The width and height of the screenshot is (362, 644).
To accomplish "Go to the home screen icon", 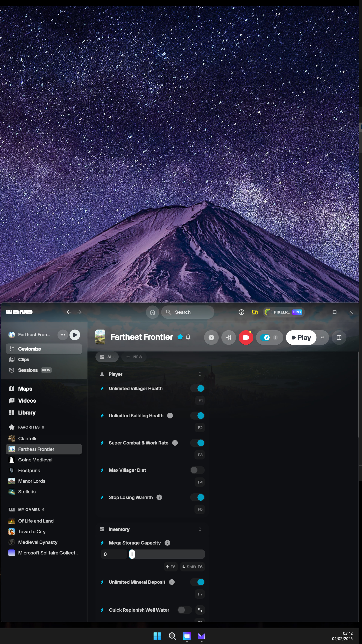I will pos(152,312).
